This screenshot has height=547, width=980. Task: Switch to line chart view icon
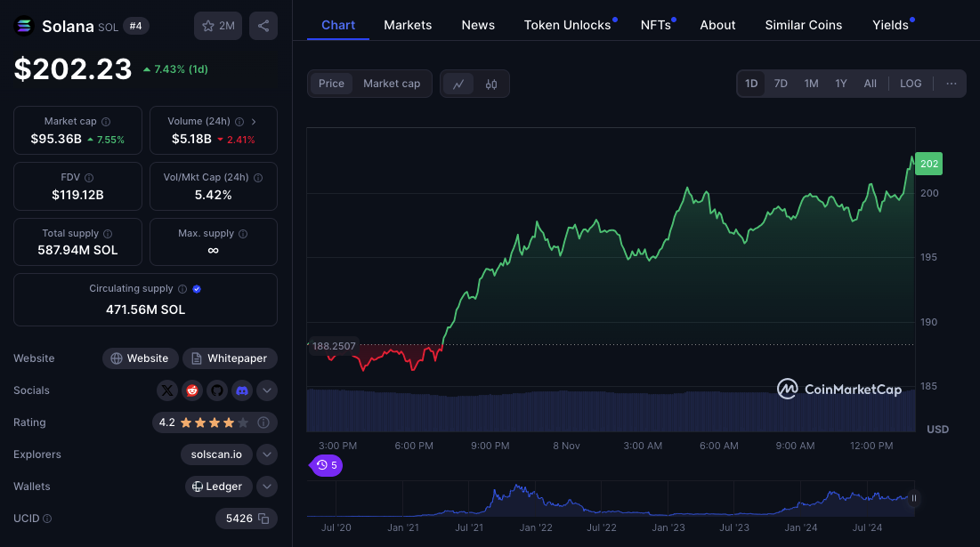pyautogui.click(x=458, y=84)
